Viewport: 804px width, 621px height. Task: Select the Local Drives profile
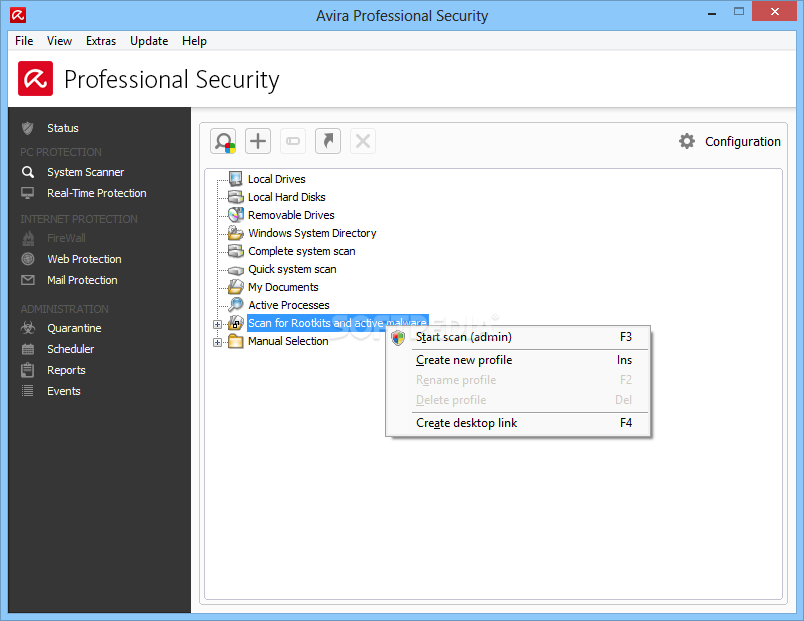(x=277, y=179)
